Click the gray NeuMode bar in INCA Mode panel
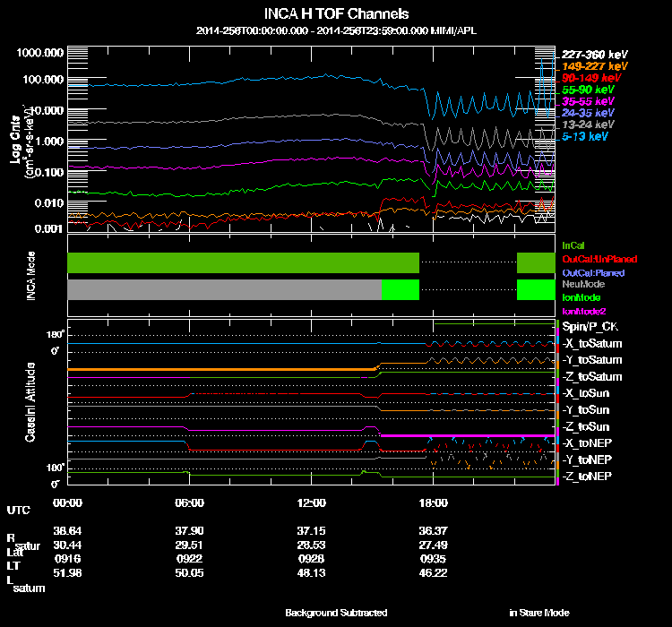Screen dimensions: 672x627 click(x=224, y=289)
